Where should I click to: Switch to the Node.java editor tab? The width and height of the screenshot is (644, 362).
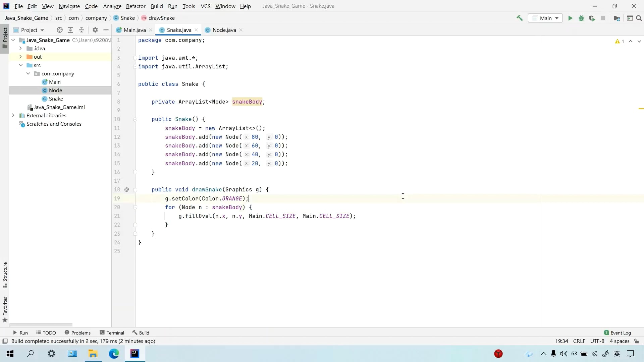pyautogui.click(x=224, y=30)
